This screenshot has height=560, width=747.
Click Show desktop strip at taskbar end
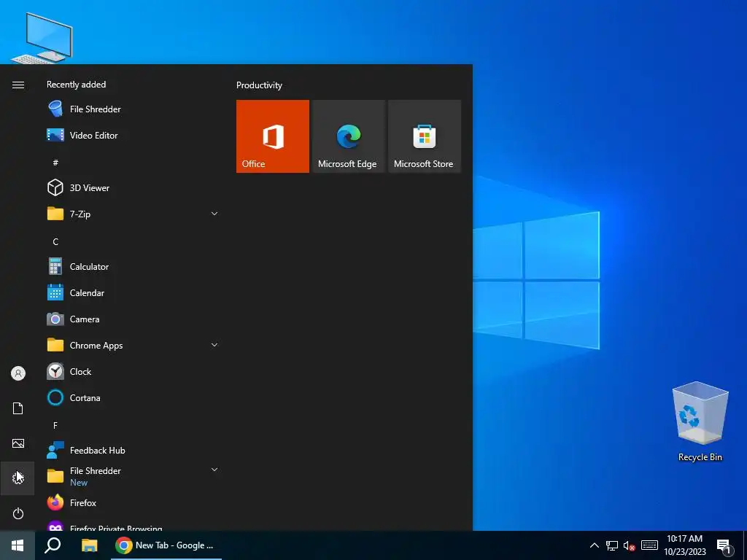745,545
